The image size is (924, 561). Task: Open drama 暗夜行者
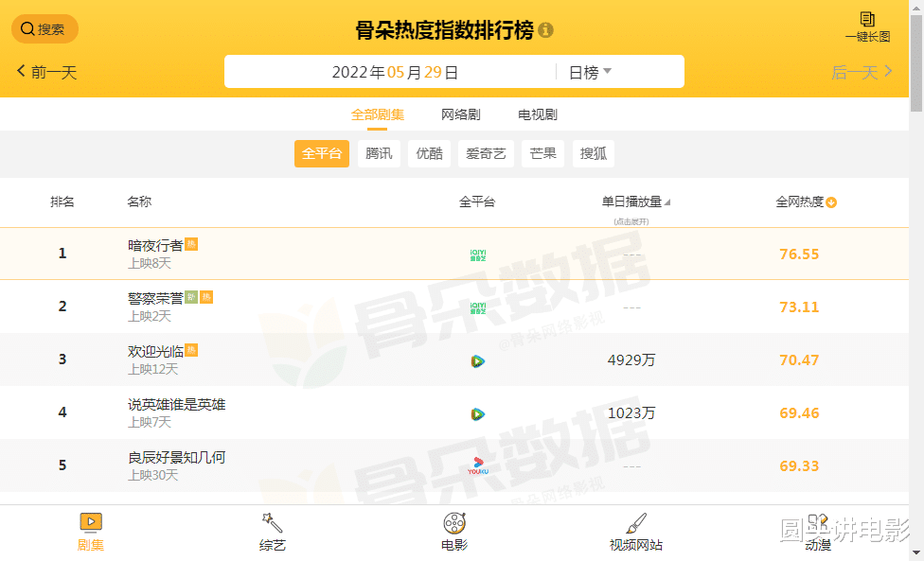[x=155, y=245]
